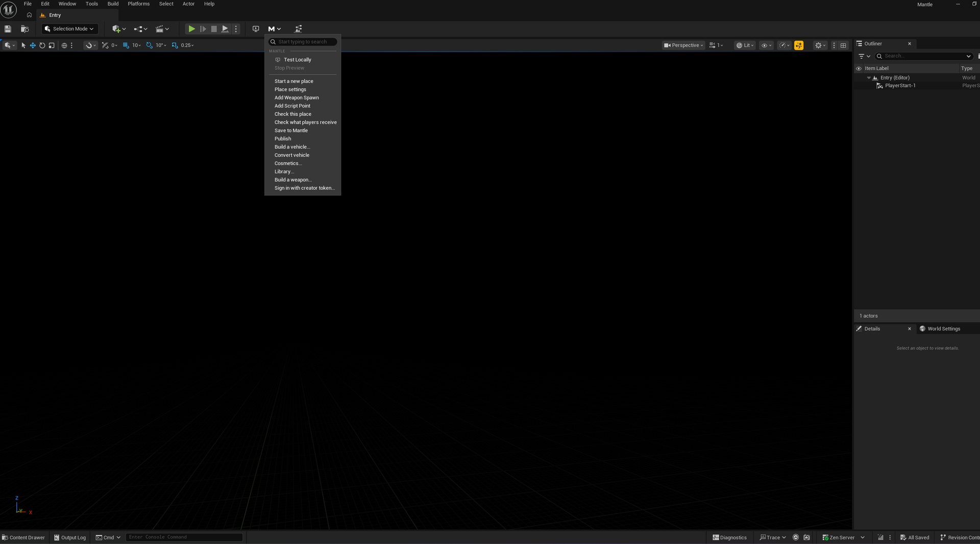
Task: Open the Outliner filter dropdown
Action: click(x=864, y=56)
